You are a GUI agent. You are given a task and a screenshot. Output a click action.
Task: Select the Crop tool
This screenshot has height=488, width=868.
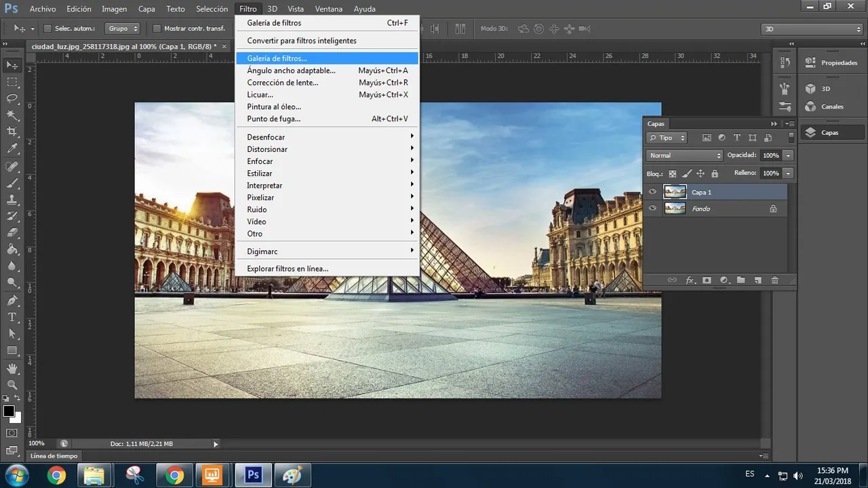tap(12, 132)
